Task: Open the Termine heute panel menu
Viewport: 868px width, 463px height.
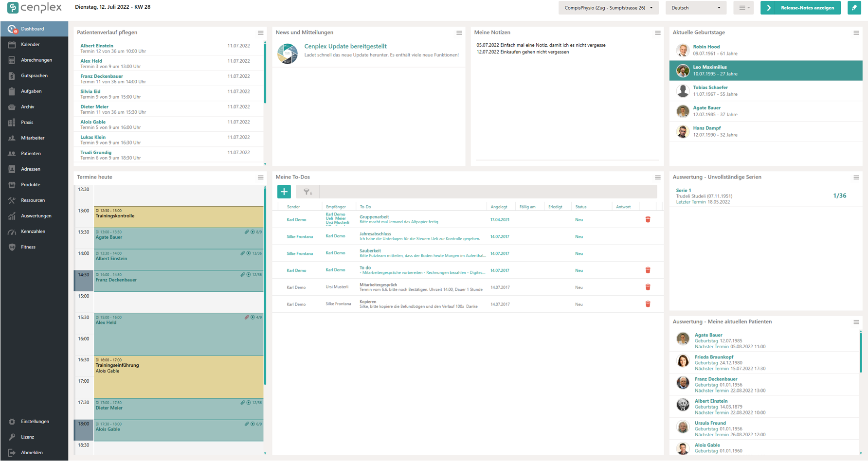Action: (x=261, y=178)
